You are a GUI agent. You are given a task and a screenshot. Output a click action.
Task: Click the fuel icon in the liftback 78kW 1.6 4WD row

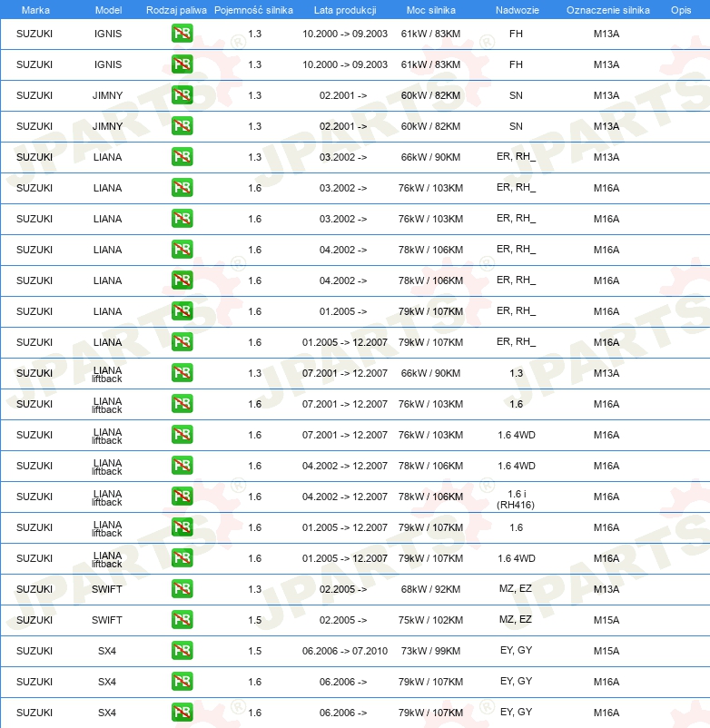(182, 466)
